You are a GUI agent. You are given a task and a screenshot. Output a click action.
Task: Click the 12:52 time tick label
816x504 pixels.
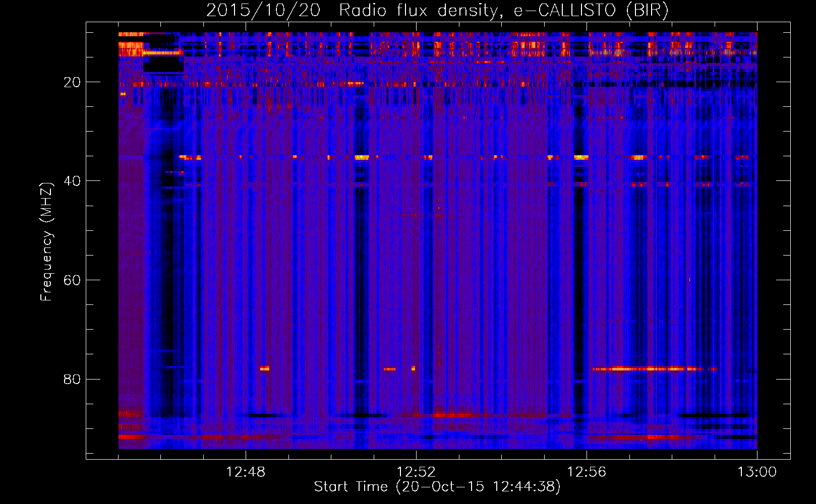tap(416, 472)
